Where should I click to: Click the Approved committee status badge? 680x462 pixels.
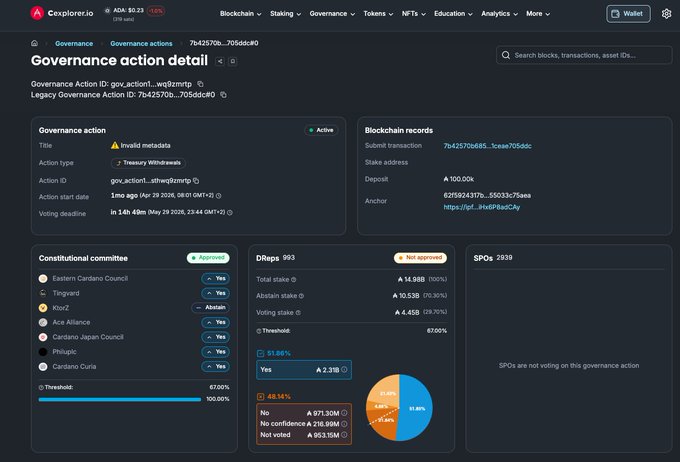(208, 258)
